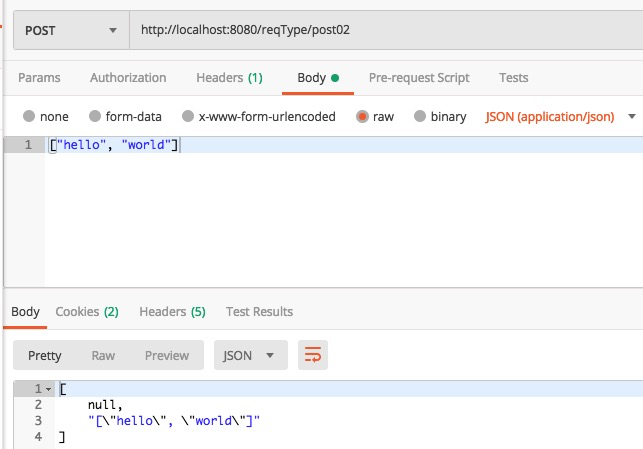This screenshot has width=643, height=449.
Task: Open the request Headers (1) tab
Action: (229, 77)
